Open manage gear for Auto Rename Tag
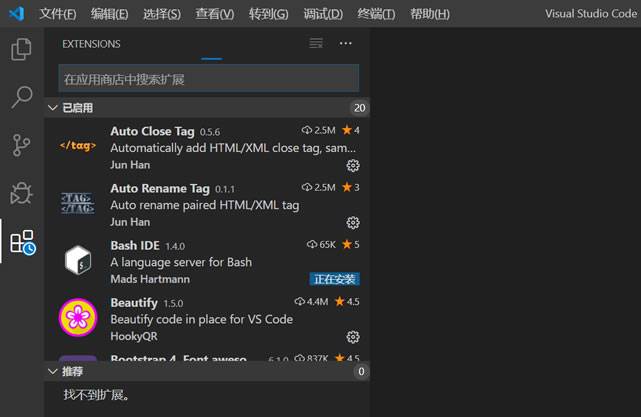Image resolution: width=641 pixels, height=417 pixels. [352, 222]
